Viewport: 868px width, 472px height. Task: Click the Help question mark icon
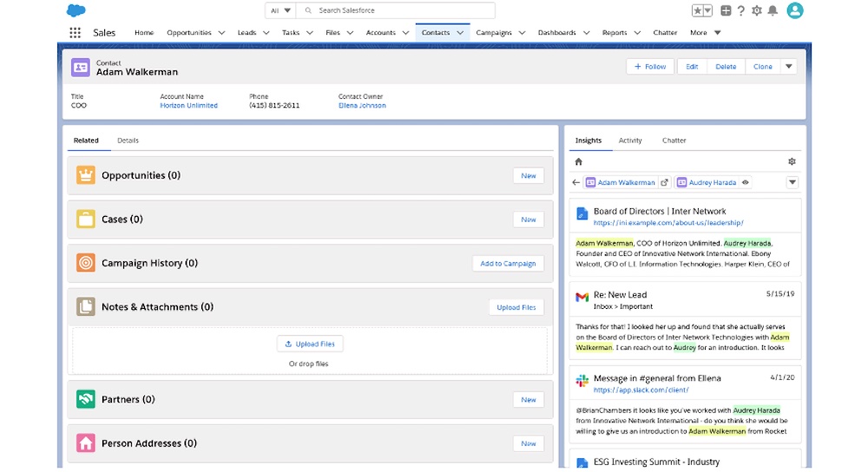(x=740, y=10)
